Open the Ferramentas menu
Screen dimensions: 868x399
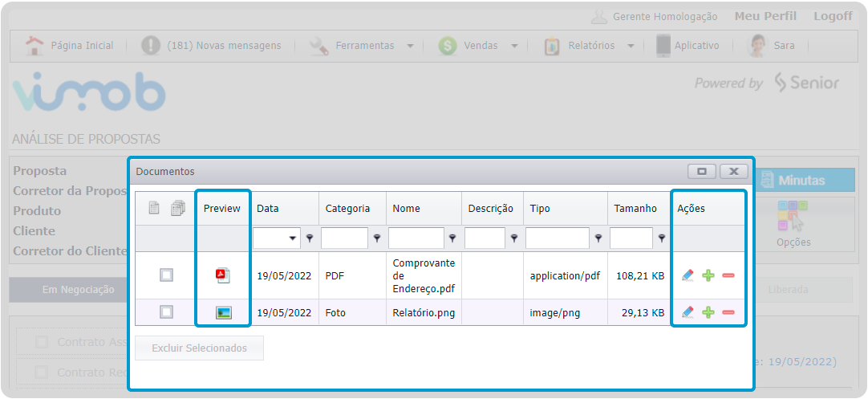tap(365, 46)
